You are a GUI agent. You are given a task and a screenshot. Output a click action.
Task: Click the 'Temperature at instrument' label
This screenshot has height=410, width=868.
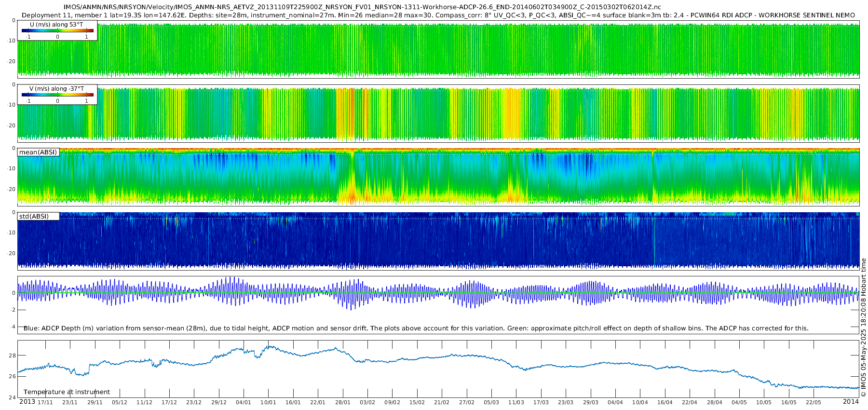67,392
